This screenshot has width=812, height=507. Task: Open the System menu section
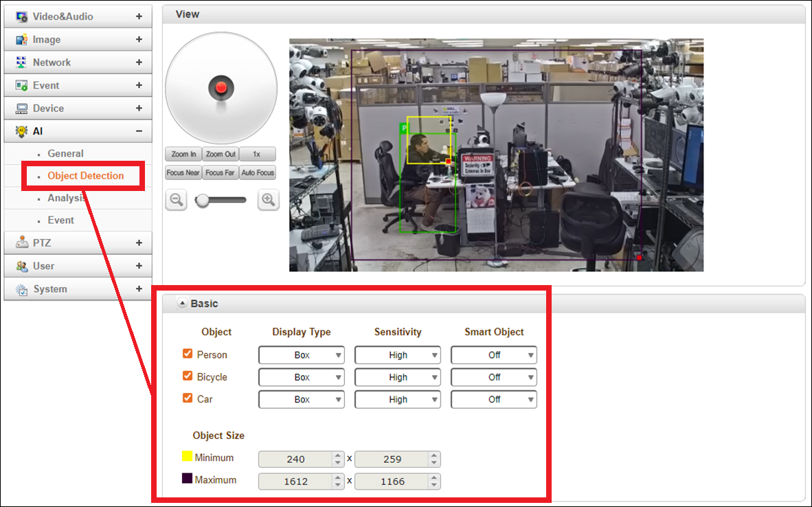78,289
